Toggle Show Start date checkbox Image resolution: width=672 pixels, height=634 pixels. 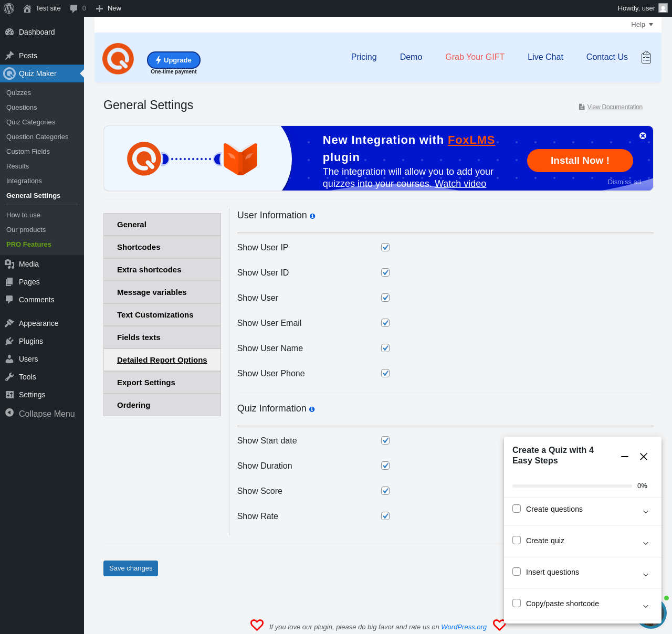click(385, 440)
